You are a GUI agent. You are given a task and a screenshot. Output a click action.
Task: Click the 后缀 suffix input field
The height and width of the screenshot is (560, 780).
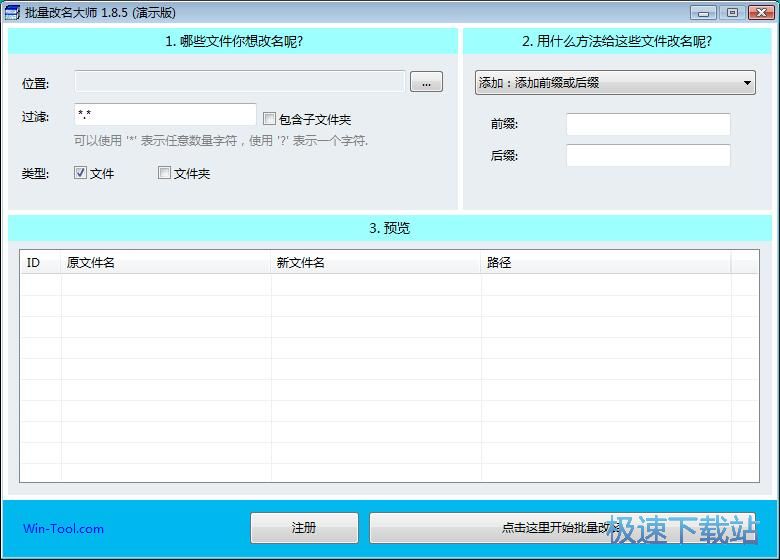click(648, 155)
